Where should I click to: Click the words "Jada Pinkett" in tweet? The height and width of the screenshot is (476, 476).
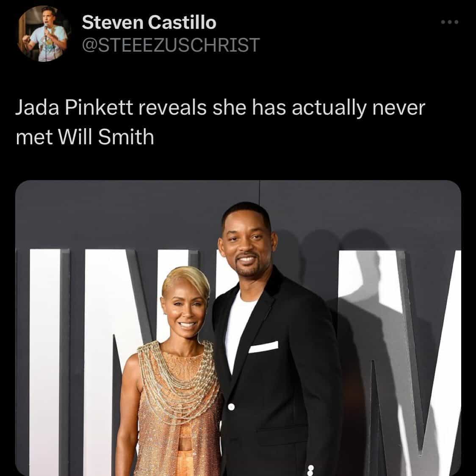(74, 108)
